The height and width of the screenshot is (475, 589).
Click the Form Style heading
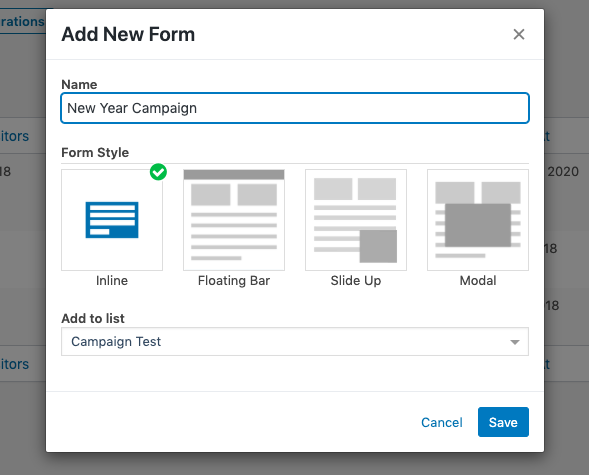[95, 153]
